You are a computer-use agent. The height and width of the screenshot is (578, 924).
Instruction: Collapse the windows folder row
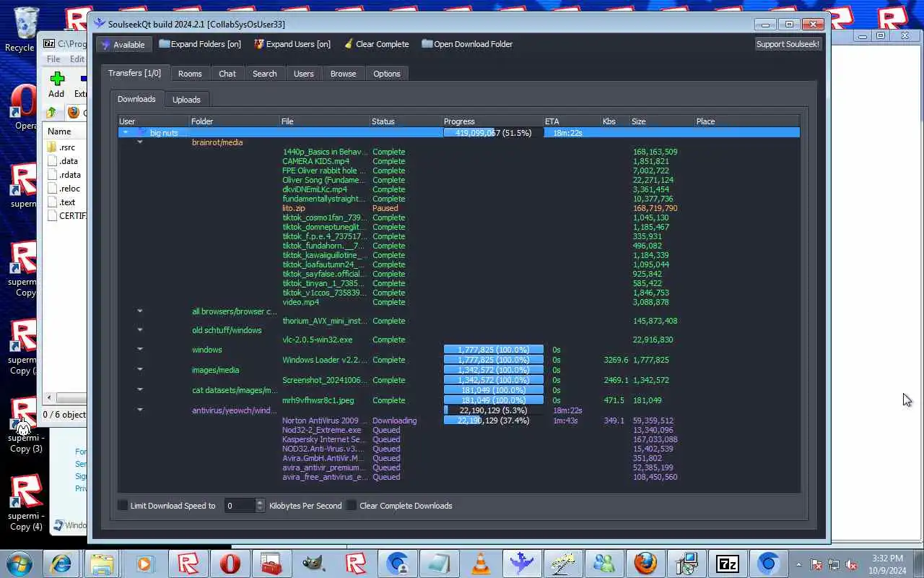pyautogui.click(x=140, y=350)
